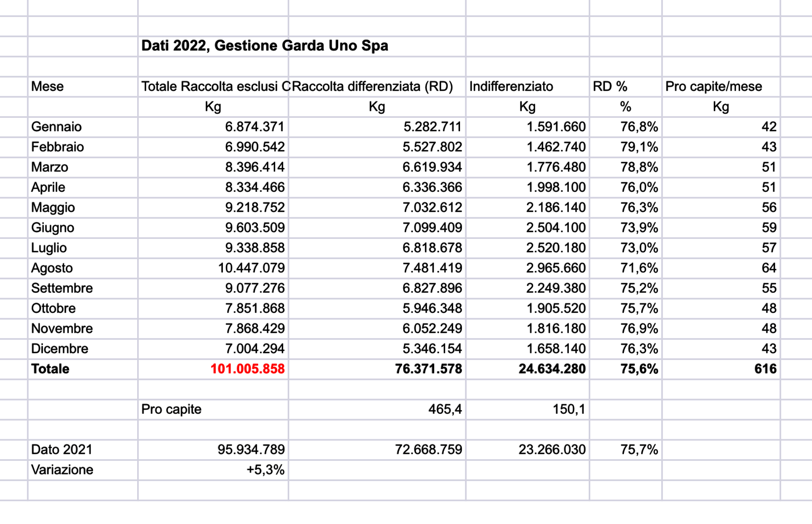
Task: Select the 'Totale Raccolta esclusi' header cell
Action: (x=213, y=86)
